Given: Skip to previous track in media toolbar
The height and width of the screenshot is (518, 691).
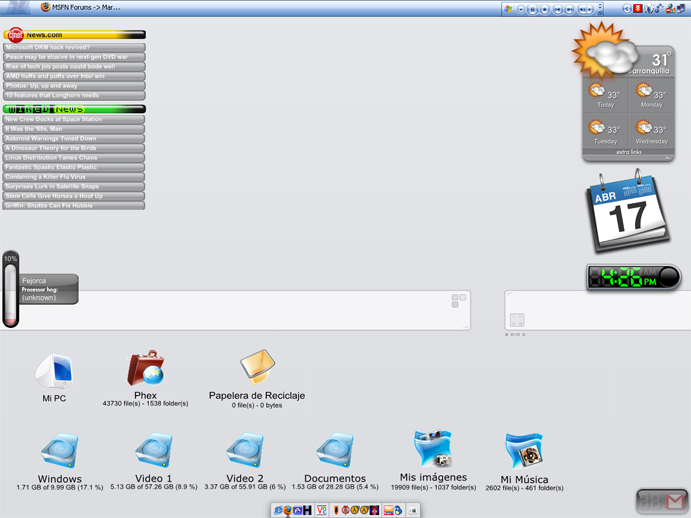Looking at the screenshot, I should point(557,9).
